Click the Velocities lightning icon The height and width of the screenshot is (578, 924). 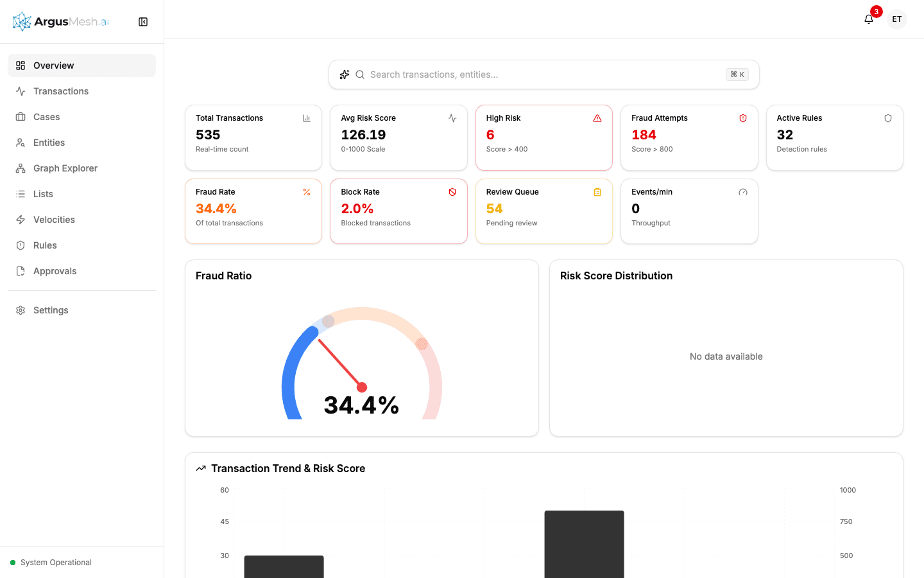[20, 219]
